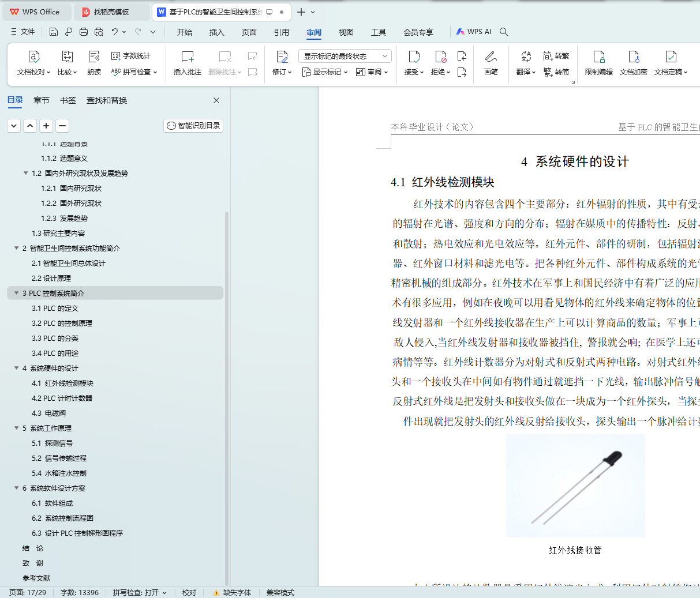Open WPS AI assistant
700x598 pixels.
474,32
